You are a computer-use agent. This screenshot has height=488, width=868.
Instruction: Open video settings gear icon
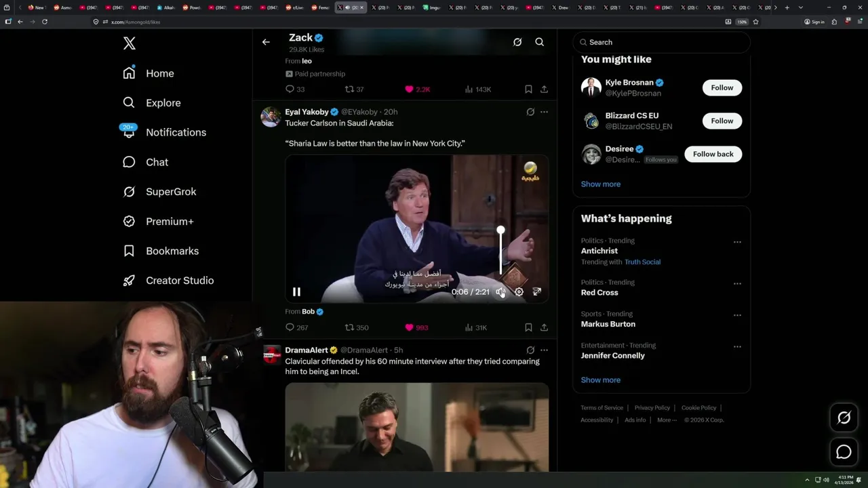click(x=519, y=292)
